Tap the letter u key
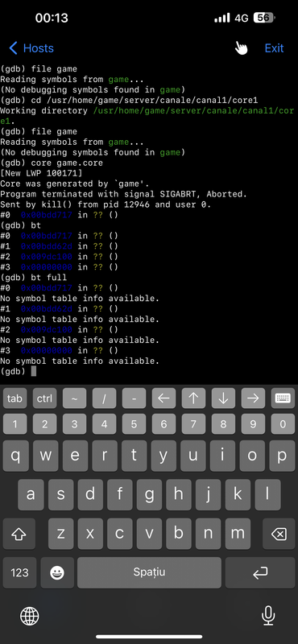This screenshot has height=644, width=298. pos(193,456)
